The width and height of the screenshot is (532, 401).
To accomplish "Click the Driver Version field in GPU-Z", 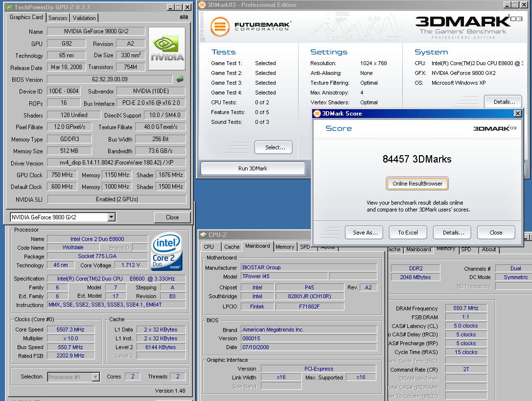I will (x=116, y=163).
